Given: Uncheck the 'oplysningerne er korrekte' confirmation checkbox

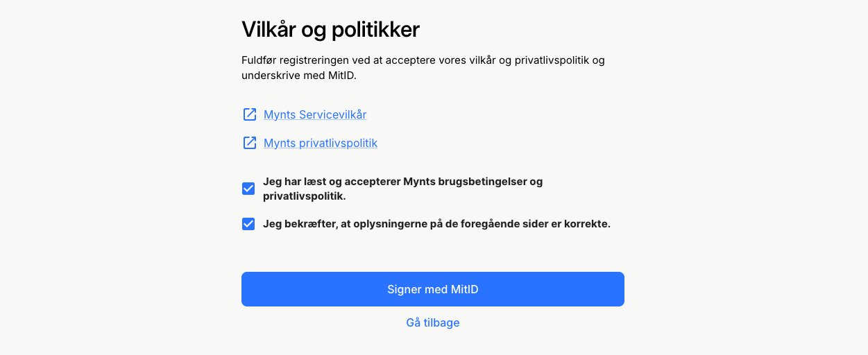Looking at the screenshot, I should click(248, 224).
